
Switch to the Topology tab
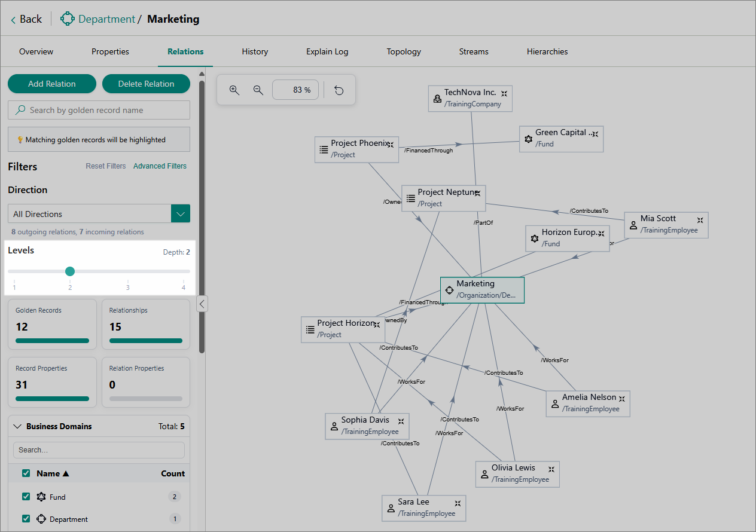[404, 51]
